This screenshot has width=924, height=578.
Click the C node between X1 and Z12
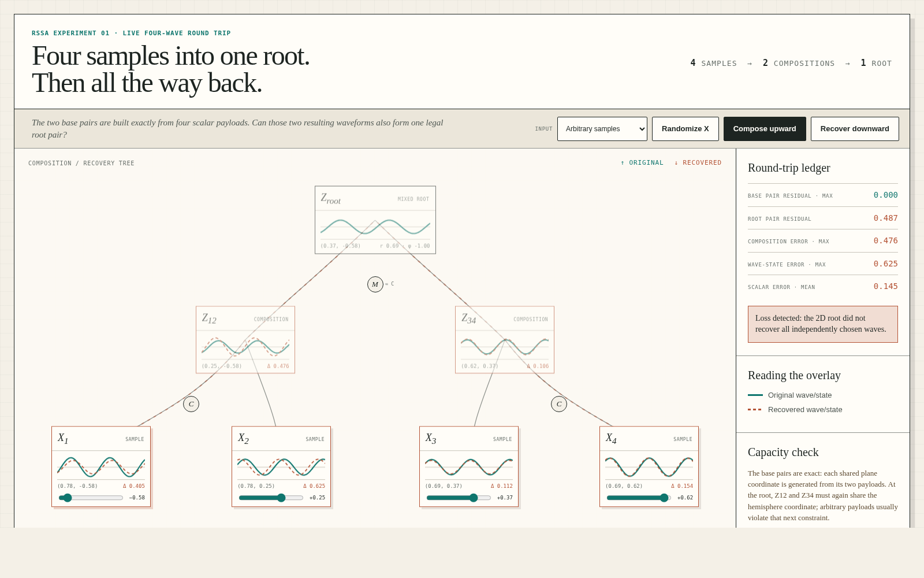tap(191, 404)
